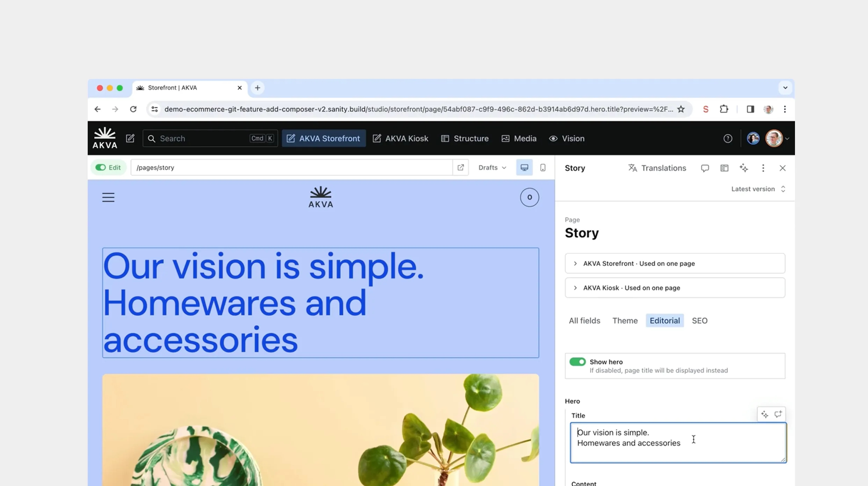This screenshot has width=868, height=486.
Task: Disable the Show hero toggle
Action: click(x=577, y=362)
